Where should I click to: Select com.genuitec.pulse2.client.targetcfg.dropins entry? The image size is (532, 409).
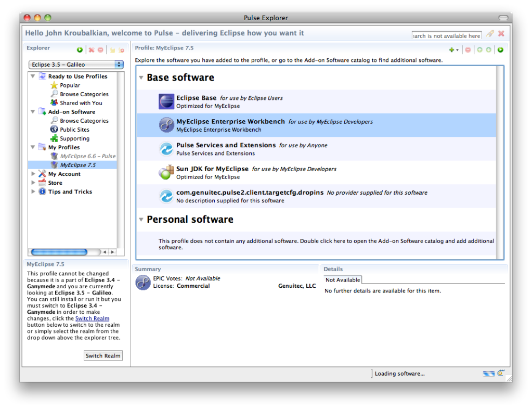click(316, 196)
